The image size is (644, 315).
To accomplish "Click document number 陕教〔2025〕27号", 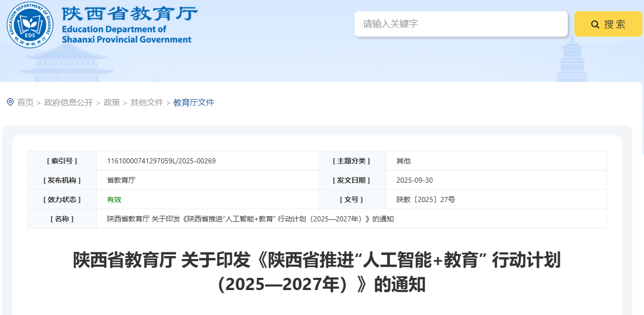I will 425,199.
